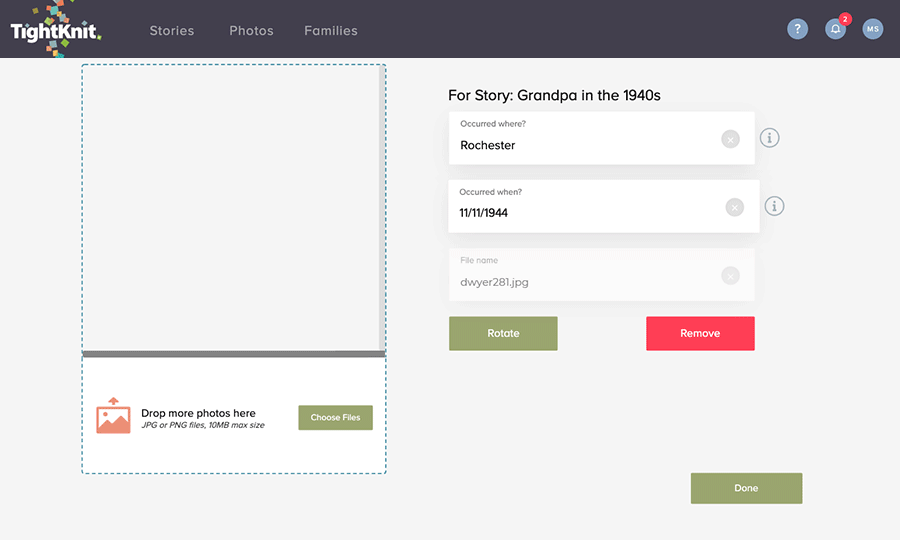Click the photo preview area
The width and height of the screenshot is (900, 540).
tap(231, 209)
